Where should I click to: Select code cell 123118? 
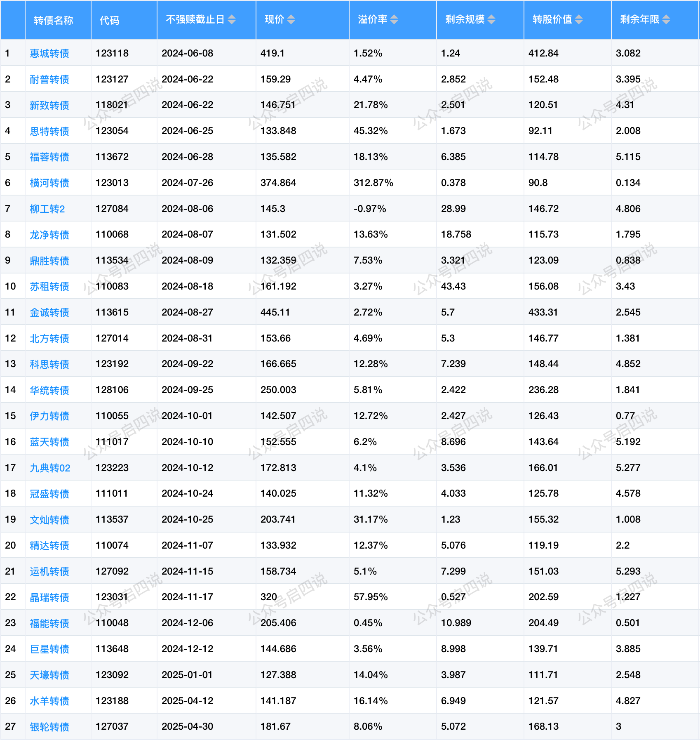(x=112, y=53)
